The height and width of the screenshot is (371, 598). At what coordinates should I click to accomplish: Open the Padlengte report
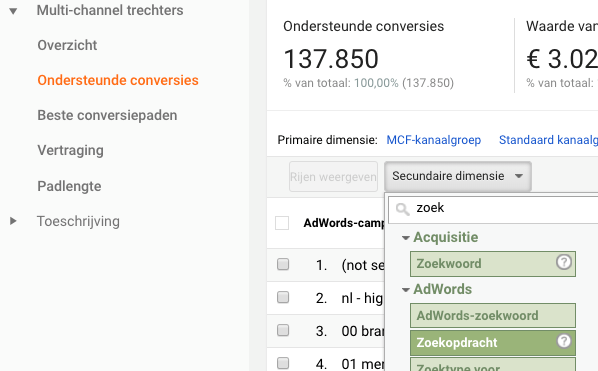point(69,186)
